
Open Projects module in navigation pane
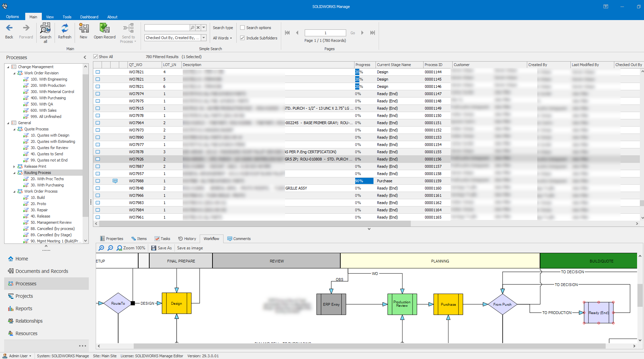click(x=46, y=296)
